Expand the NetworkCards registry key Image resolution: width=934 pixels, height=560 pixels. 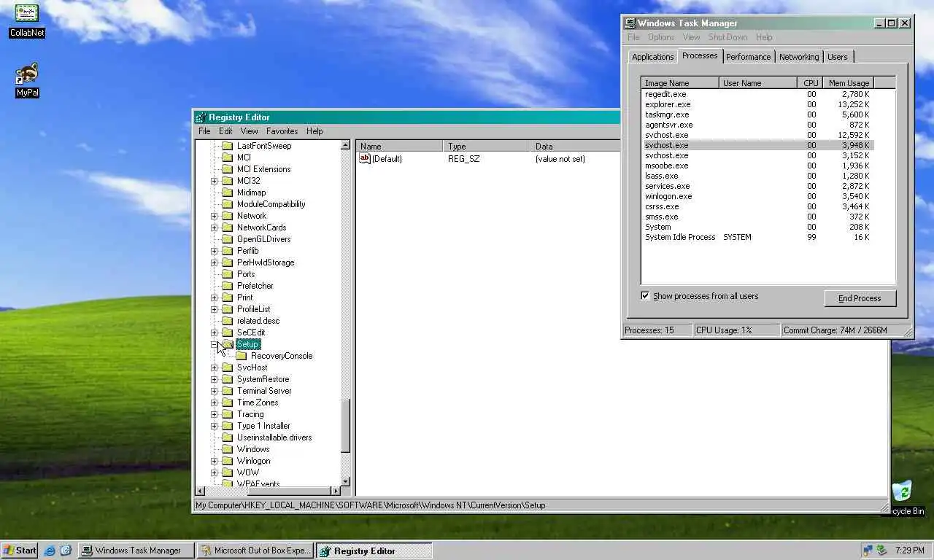click(x=214, y=227)
